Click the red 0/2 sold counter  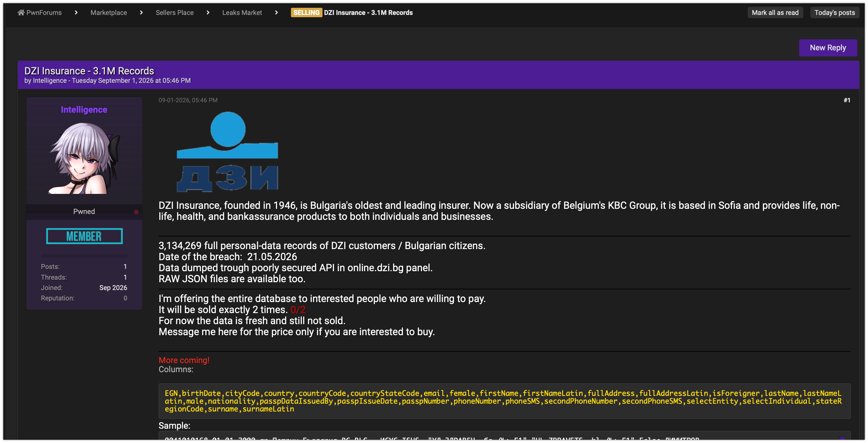[x=298, y=310]
